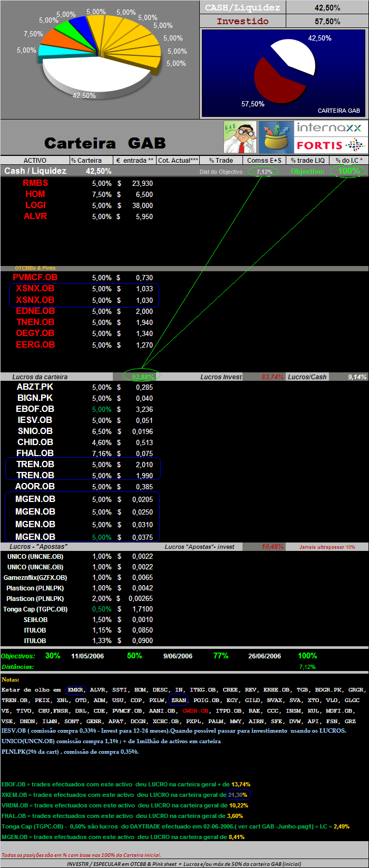Screen dimensions: 369x868
Task: Select the % Trade column header
Action: (221, 160)
